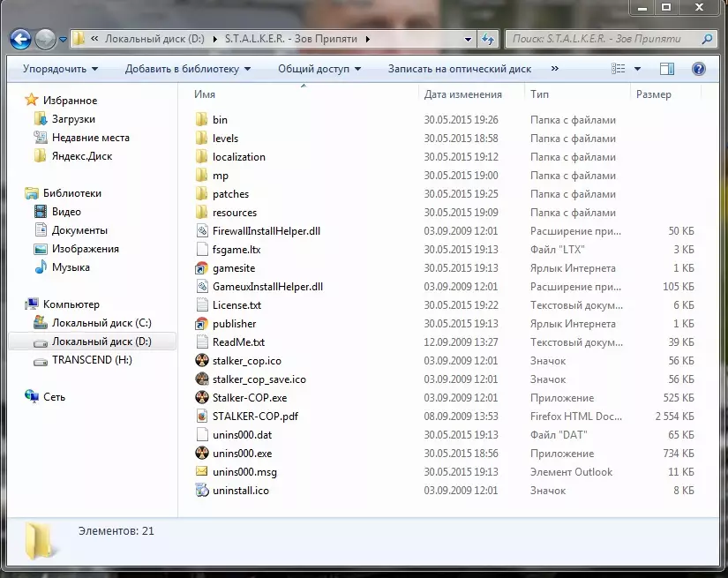Click the view mode icon
Screen dimensions: 728x578
click(618, 69)
